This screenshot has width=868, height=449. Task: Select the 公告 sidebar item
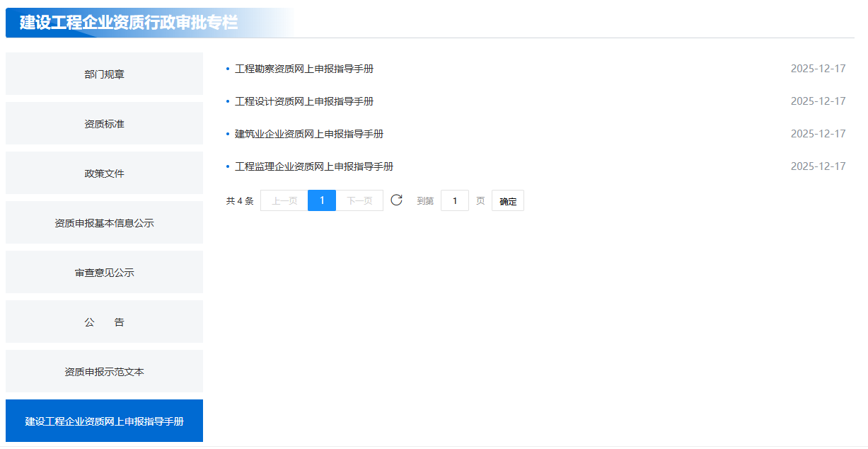(x=104, y=322)
